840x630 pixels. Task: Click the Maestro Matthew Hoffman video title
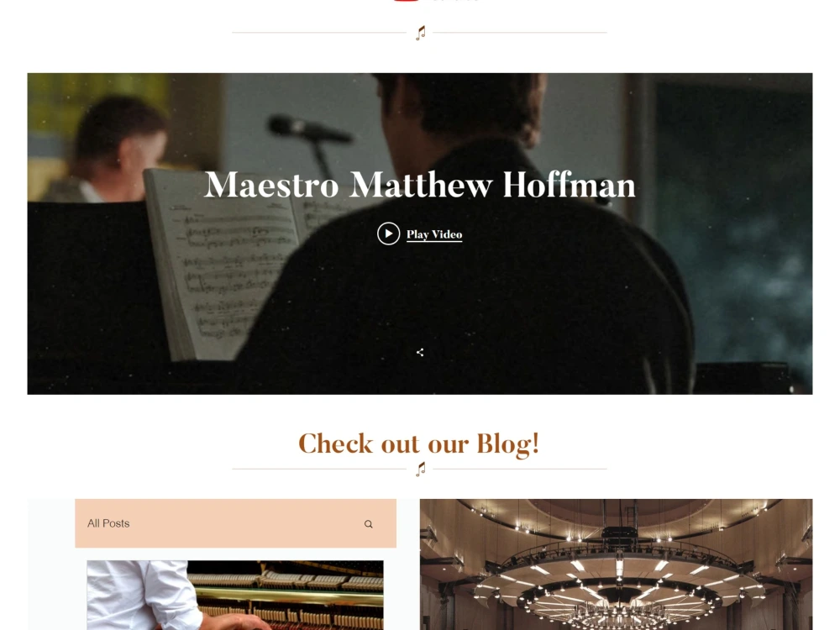[420, 185]
